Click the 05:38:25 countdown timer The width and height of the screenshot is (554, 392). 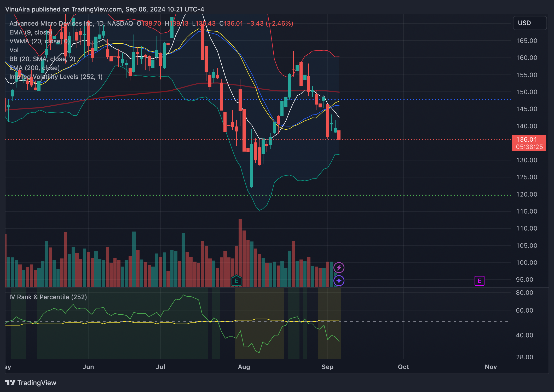[x=529, y=147]
